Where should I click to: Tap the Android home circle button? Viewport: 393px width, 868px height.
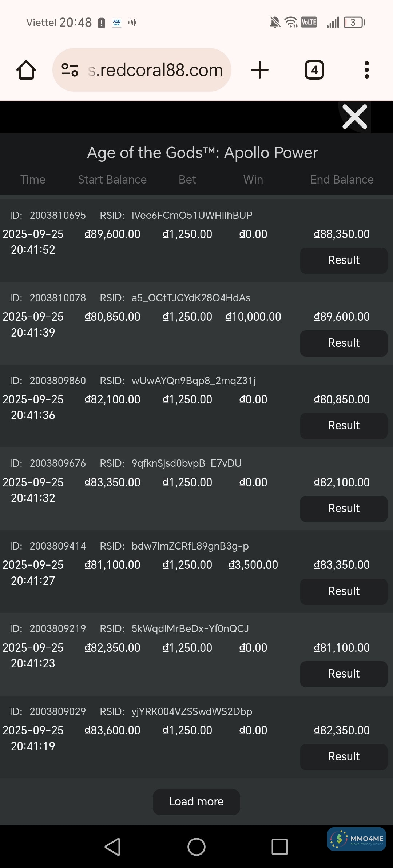pyautogui.click(x=196, y=847)
